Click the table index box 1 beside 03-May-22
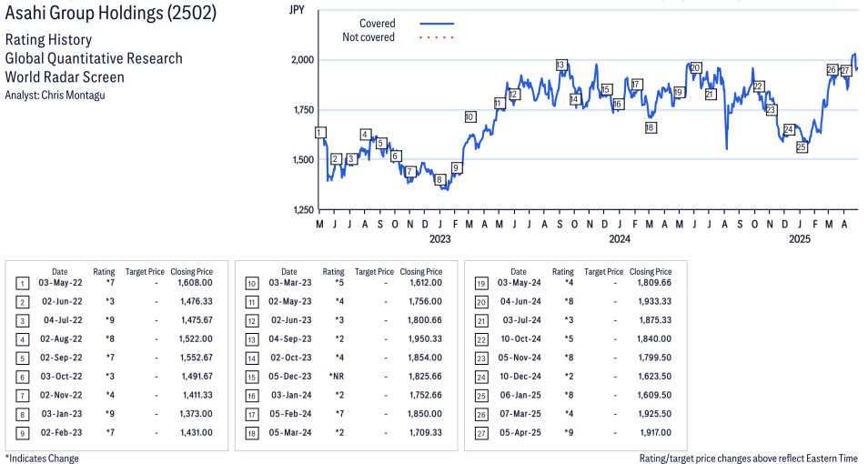Screen dimensions: 868x464 (22, 284)
